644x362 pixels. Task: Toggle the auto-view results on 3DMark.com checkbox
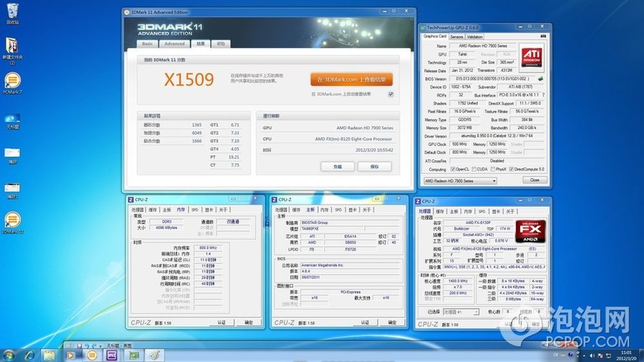click(x=391, y=94)
